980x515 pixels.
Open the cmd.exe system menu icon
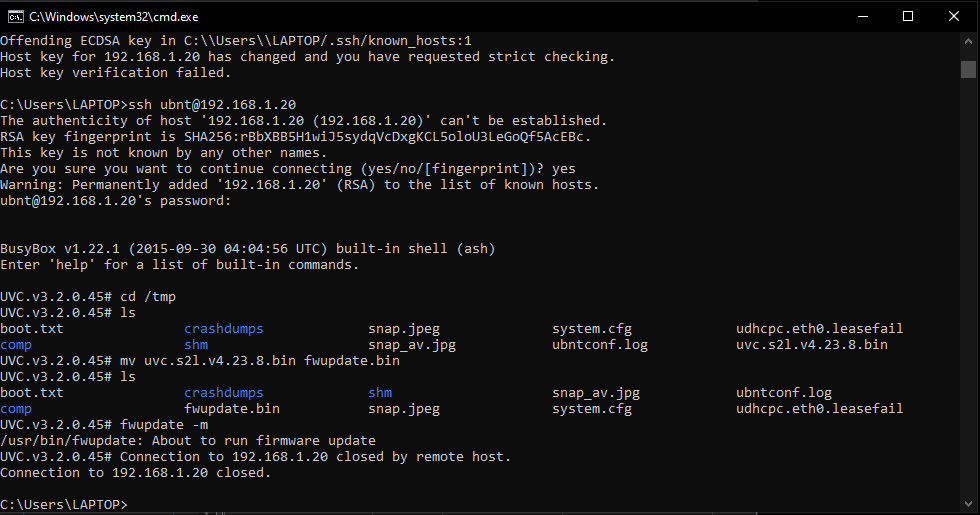click(15, 16)
